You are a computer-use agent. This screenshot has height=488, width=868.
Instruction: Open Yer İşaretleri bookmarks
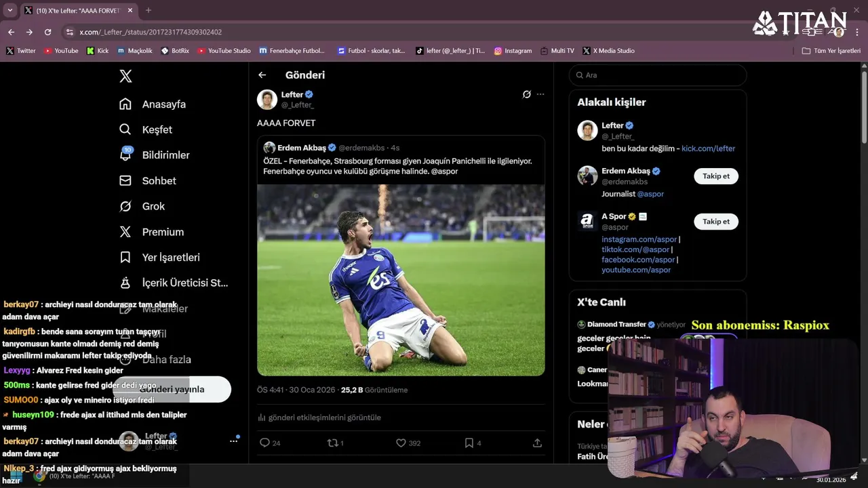coord(159,258)
